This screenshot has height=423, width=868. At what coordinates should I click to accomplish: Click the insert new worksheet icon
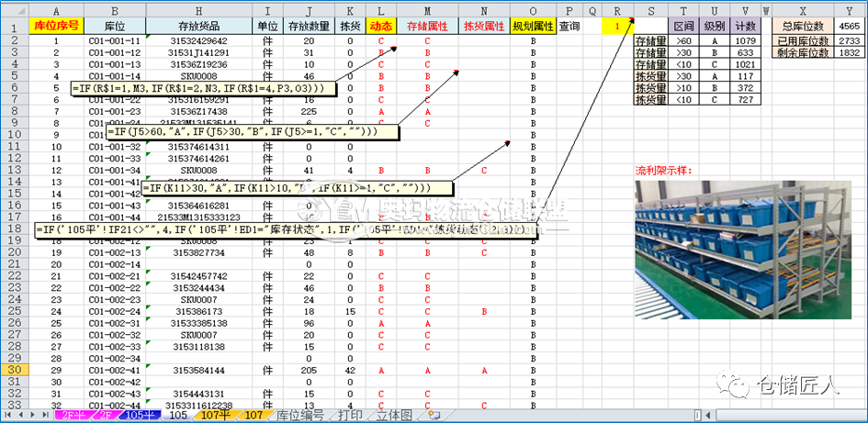coord(434,415)
